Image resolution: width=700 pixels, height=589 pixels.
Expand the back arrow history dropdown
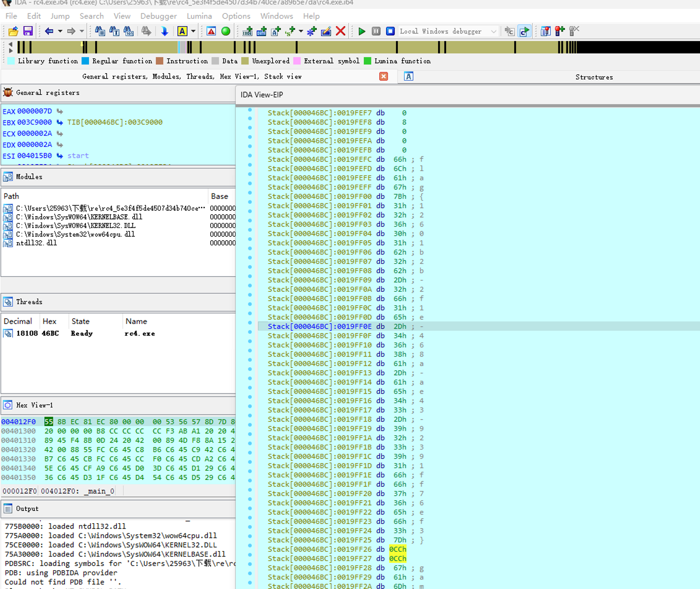tap(60, 31)
